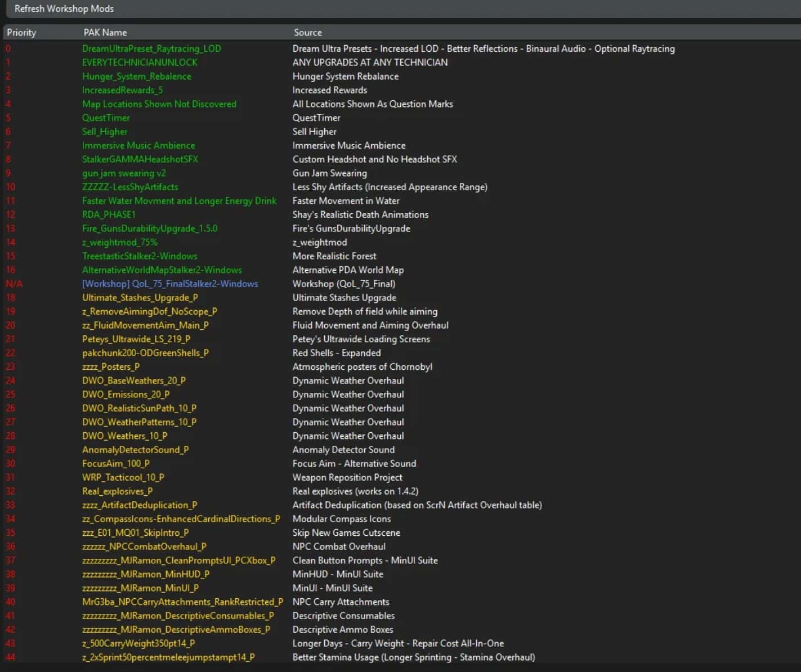
Task: Select the Workshop QoL_75_Final mod row
Action: tap(170, 284)
